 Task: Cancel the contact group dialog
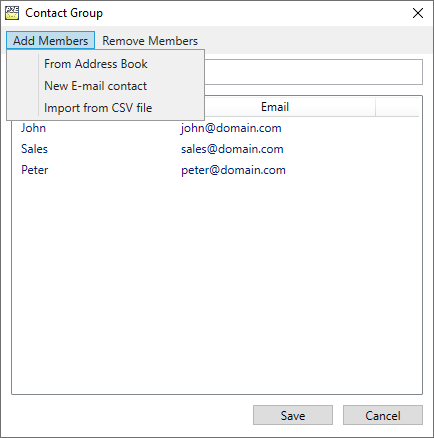[x=383, y=415]
